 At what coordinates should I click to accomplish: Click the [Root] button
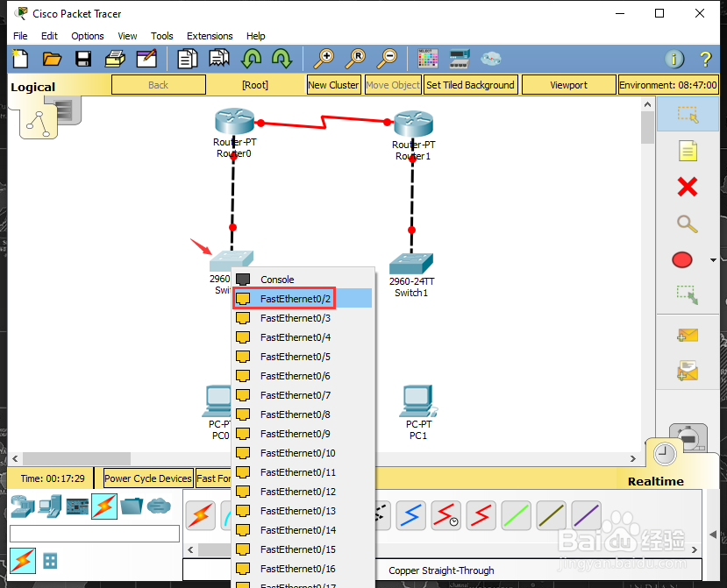click(255, 85)
